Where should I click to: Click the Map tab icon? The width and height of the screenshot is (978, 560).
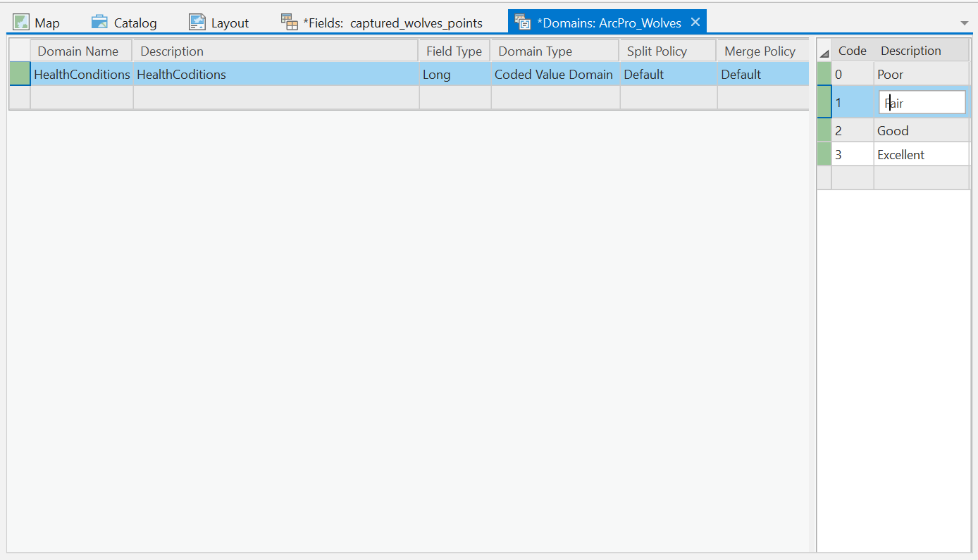pos(22,23)
